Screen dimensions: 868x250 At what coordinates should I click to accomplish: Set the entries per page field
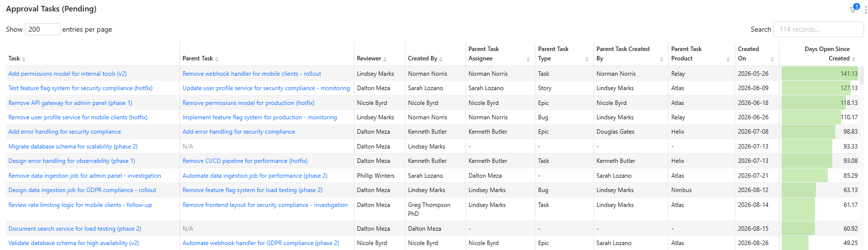coord(42,29)
